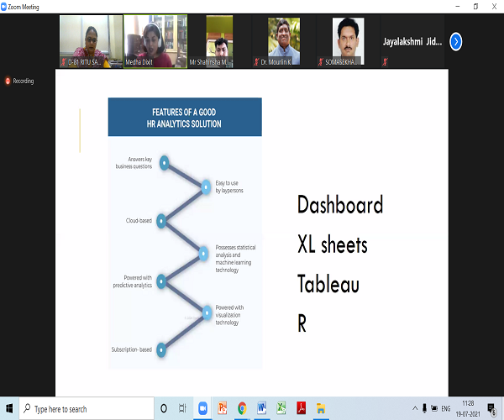The image size is (504, 420).
Task: Select Medha Dixit participant video
Action: click(x=155, y=41)
